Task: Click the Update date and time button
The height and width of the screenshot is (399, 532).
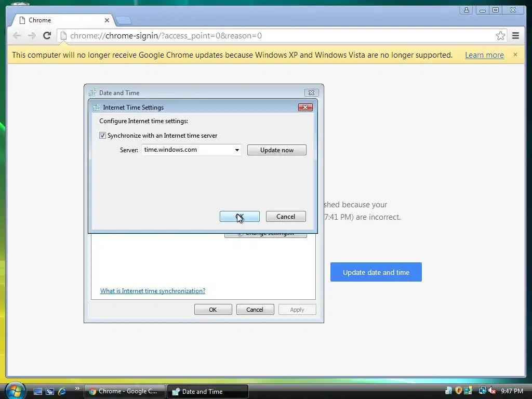Action: pos(376,272)
